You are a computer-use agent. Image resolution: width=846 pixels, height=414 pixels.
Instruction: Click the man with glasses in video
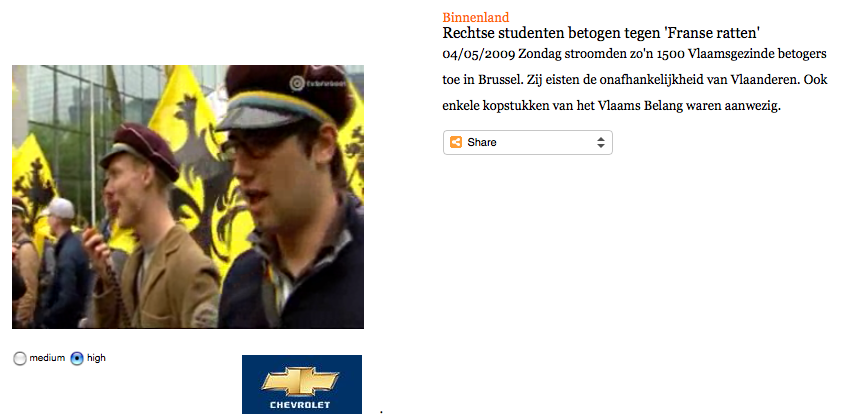(291, 197)
